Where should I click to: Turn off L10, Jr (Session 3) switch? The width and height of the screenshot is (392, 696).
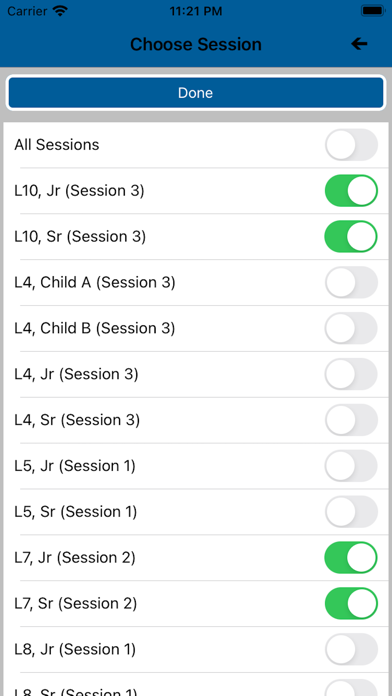(x=351, y=190)
